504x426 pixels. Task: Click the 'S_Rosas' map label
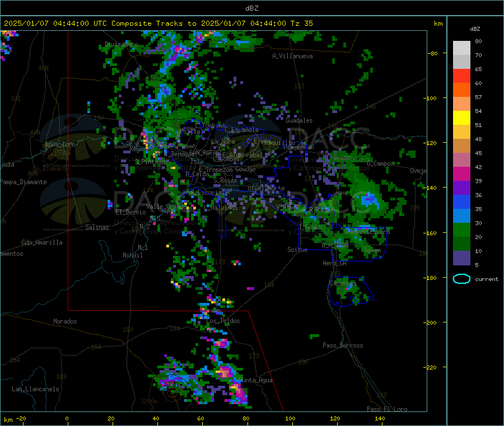point(225,180)
